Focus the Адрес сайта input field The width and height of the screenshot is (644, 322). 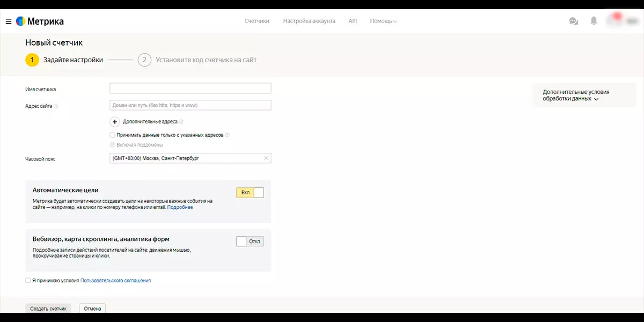(x=191, y=105)
